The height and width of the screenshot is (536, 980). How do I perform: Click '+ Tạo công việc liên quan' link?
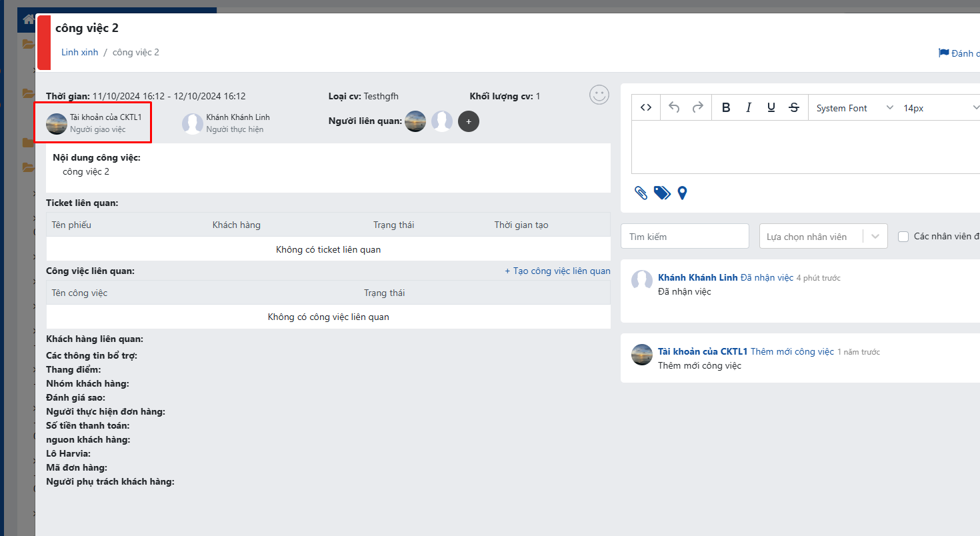557,271
